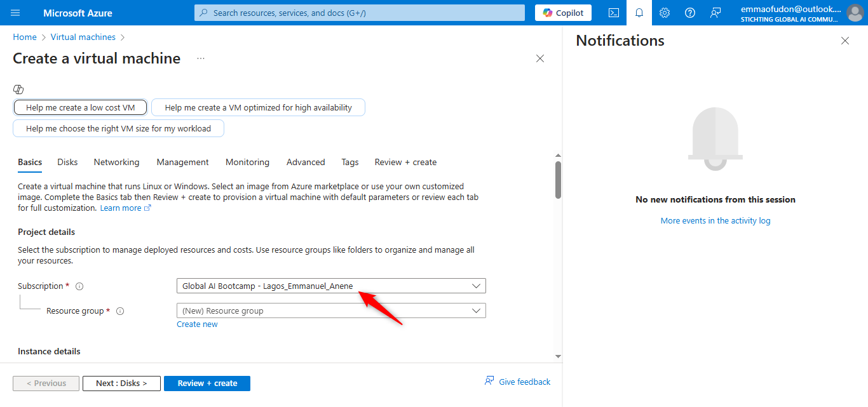This screenshot has height=407, width=868.
Task: Switch to the Advanced tab
Action: (306, 162)
